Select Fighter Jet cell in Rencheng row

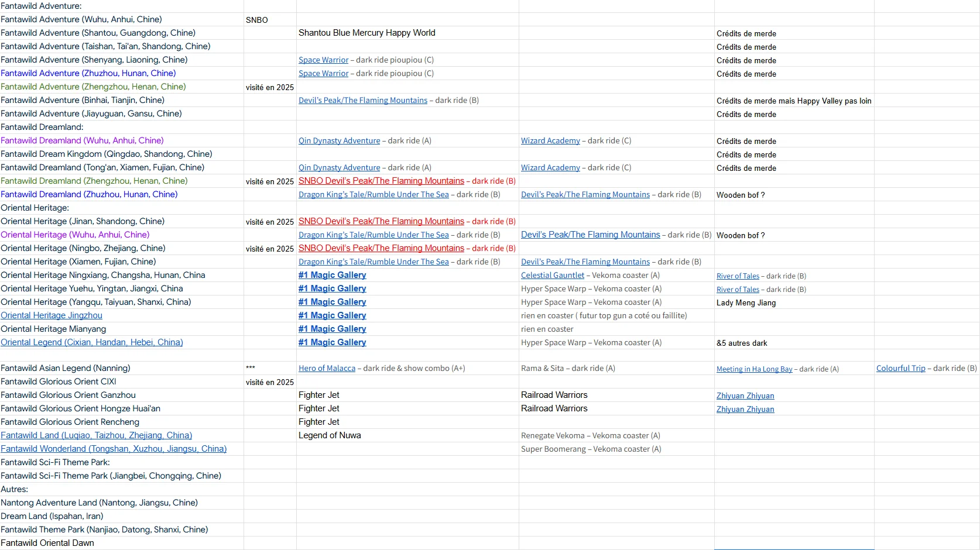tap(407, 422)
